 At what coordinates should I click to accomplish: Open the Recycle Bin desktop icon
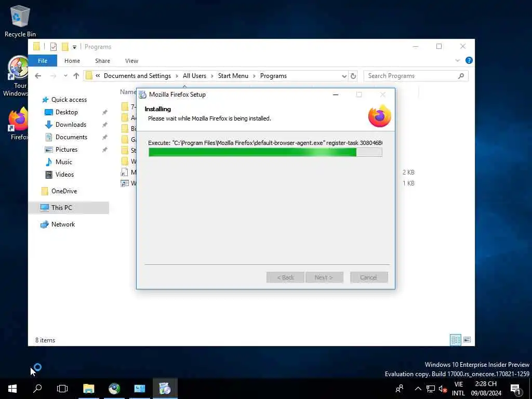[20, 21]
